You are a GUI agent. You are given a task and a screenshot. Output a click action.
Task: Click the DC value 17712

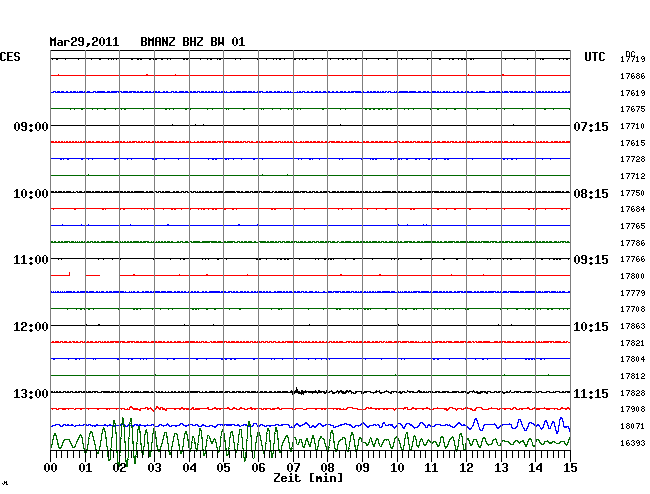pyautogui.click(x=633, y=176)
